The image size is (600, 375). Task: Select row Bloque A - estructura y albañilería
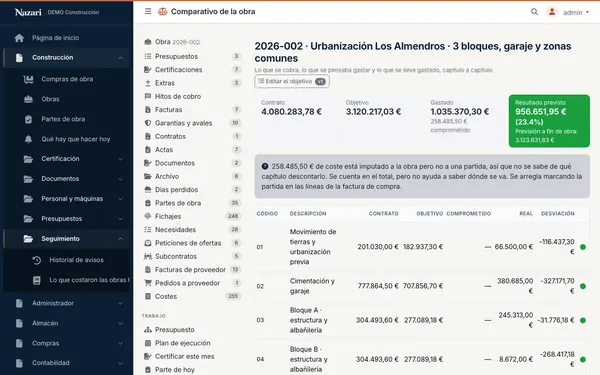pyautogui.click(x=422, y=320)
